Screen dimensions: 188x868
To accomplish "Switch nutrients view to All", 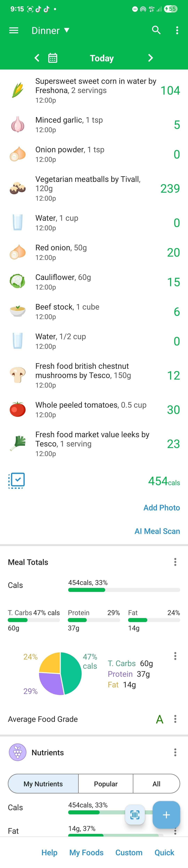I will click(x=156, y=784).
